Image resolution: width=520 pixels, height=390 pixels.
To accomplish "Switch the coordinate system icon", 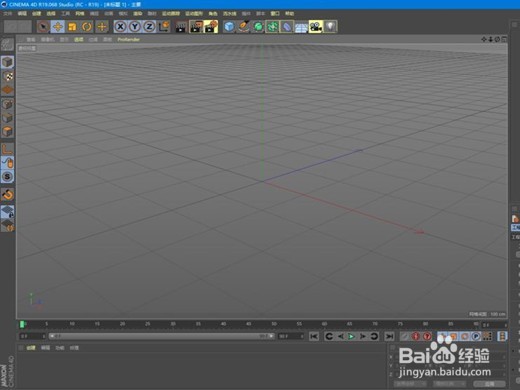I will tap(164, 27).
